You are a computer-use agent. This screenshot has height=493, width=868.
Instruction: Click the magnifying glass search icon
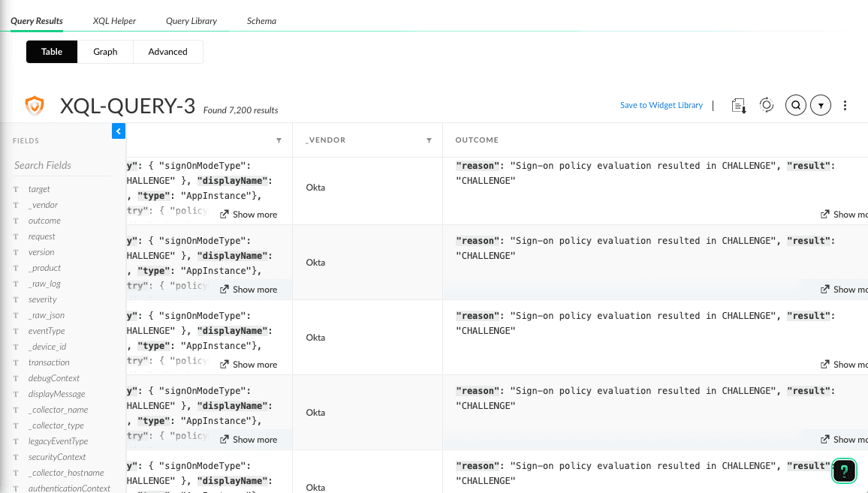point(795,105)
